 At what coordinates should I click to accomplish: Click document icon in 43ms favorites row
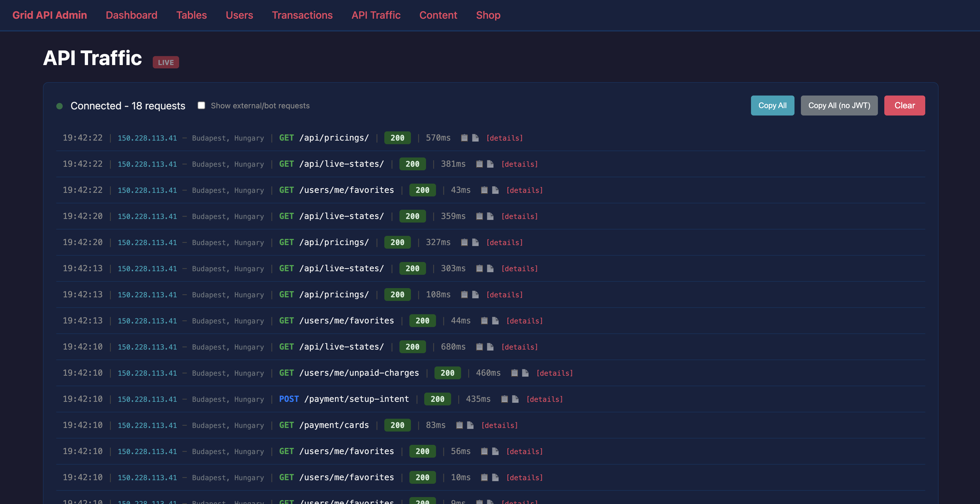tap(495, 190)
